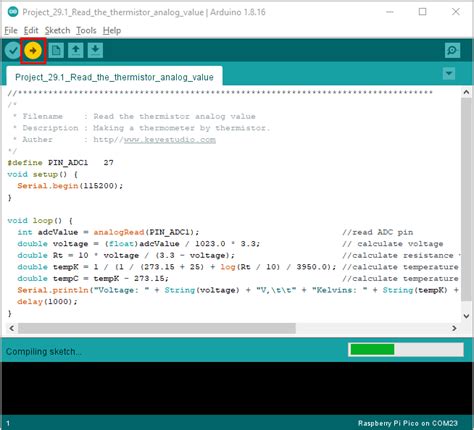Open the Serial Monitor magnifier icon
474x430 pixels.
tap(452, 51)
